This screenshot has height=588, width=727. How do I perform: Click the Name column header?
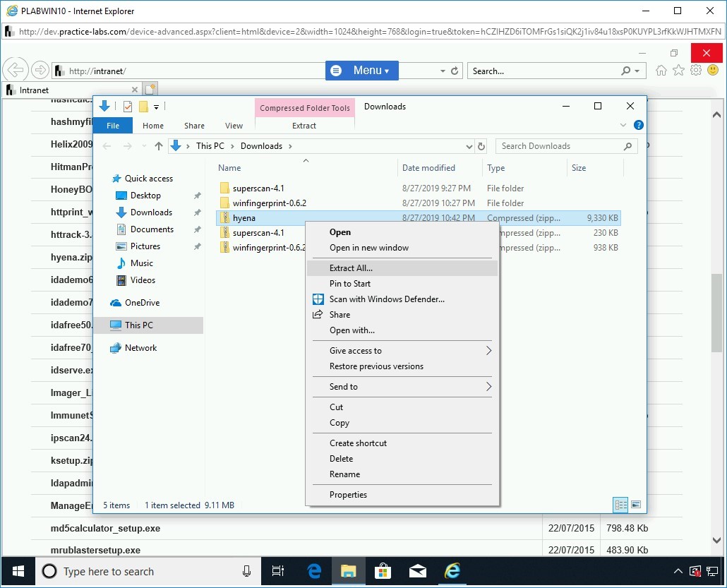tap(229, 168)
